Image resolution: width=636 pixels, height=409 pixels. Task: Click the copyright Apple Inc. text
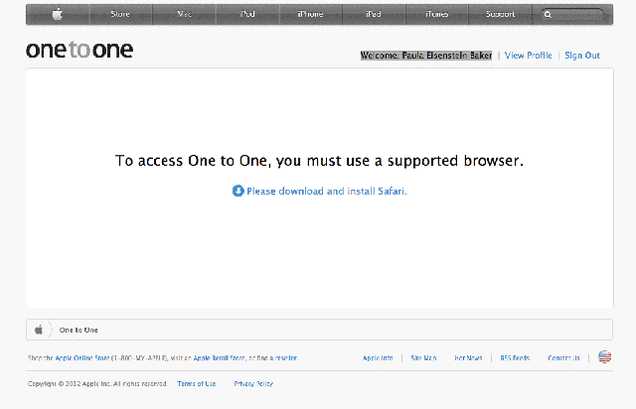click(x=97, y=383)
